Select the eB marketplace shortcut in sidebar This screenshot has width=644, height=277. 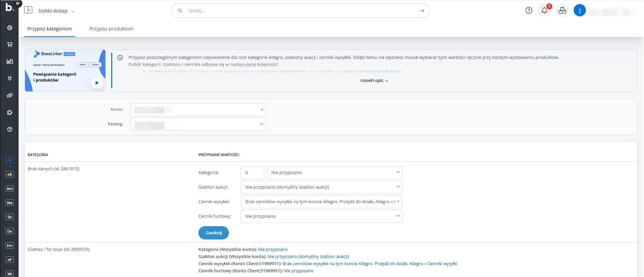10,174
